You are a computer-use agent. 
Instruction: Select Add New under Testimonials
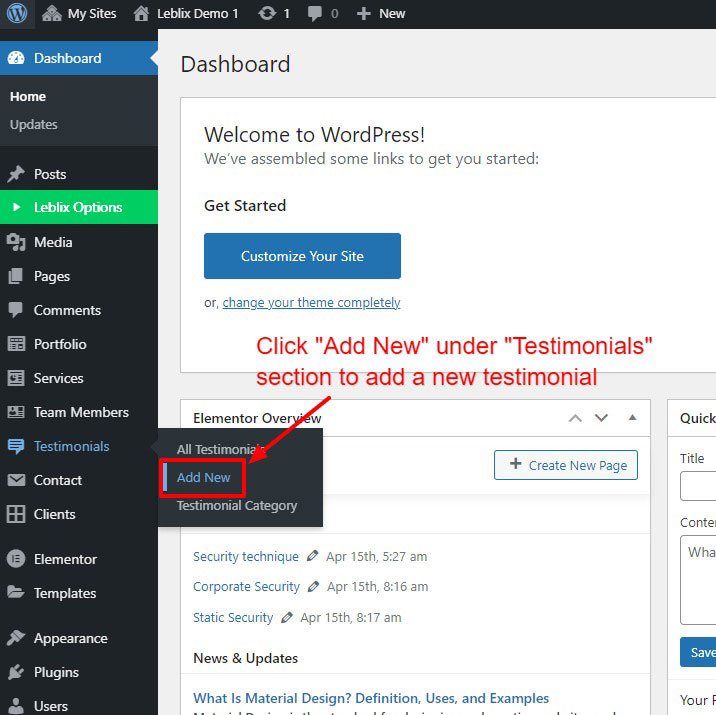tap(204, 477)
